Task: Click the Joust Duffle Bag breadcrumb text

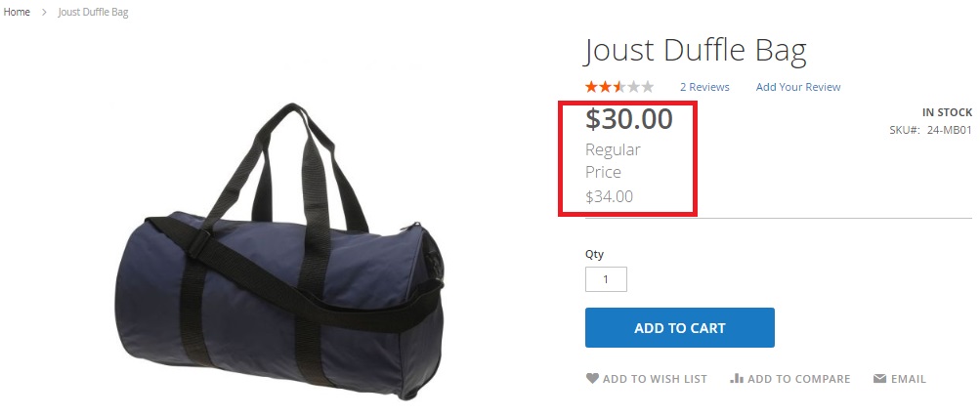Action: tap(93, 12)
